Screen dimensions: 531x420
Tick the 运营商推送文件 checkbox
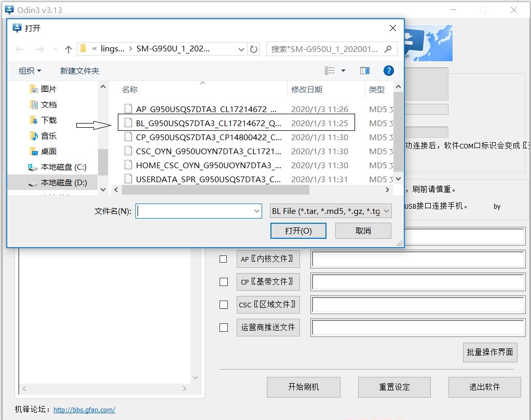[224, 328]
